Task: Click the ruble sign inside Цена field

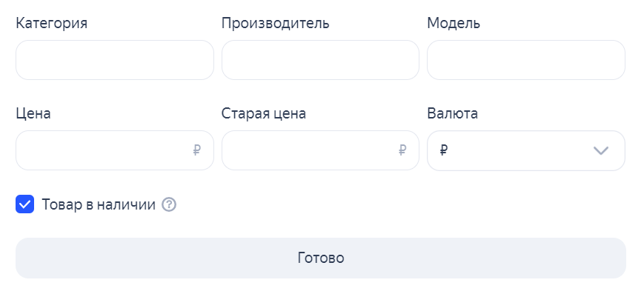Action: 196,150
